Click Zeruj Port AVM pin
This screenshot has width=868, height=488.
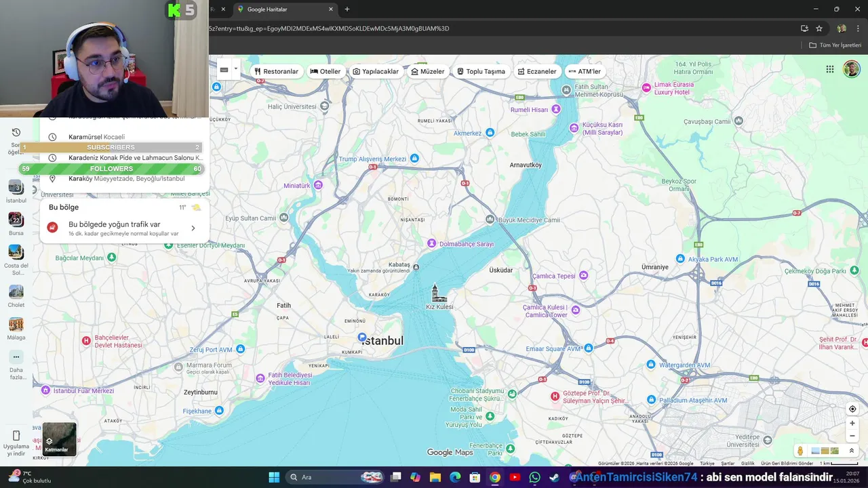coord(240,350)
